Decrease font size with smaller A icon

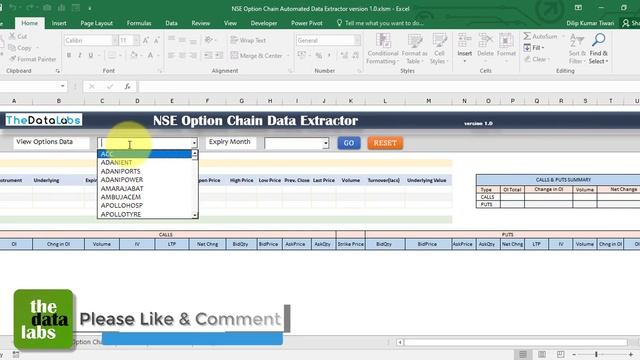pyautogui.click(x=156, y=40)
